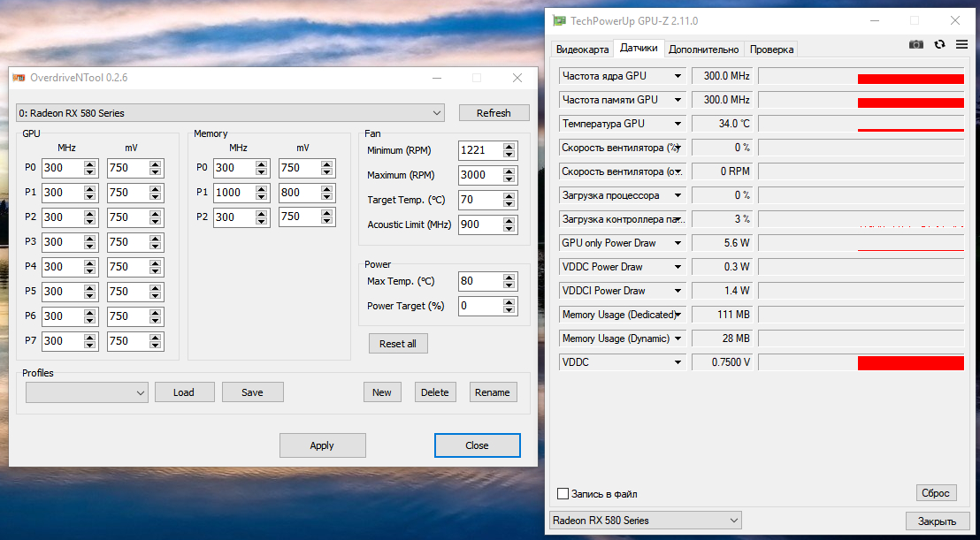Create a New profile
The width and height of the screenshot is (980, 540).
coord(382,392)
